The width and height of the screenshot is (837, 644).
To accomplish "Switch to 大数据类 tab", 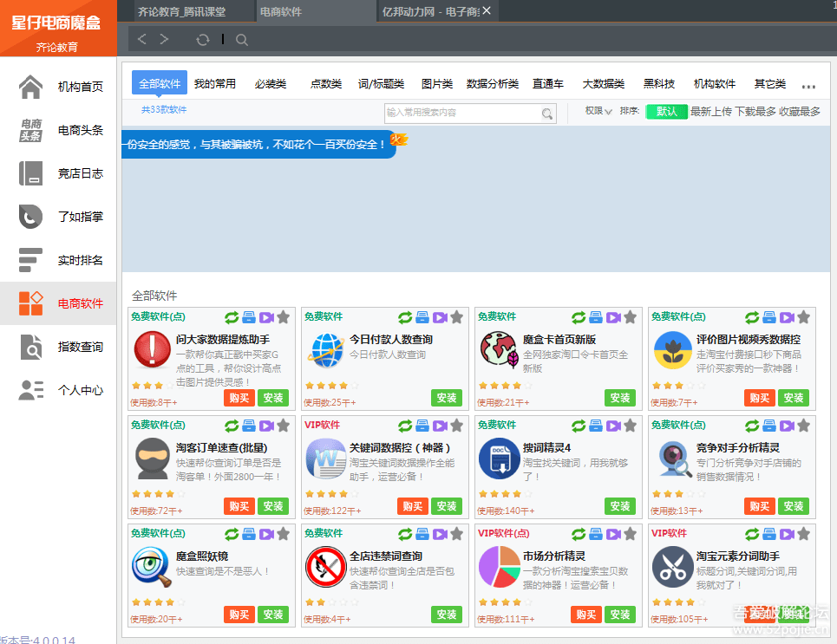I will [603, 84].
